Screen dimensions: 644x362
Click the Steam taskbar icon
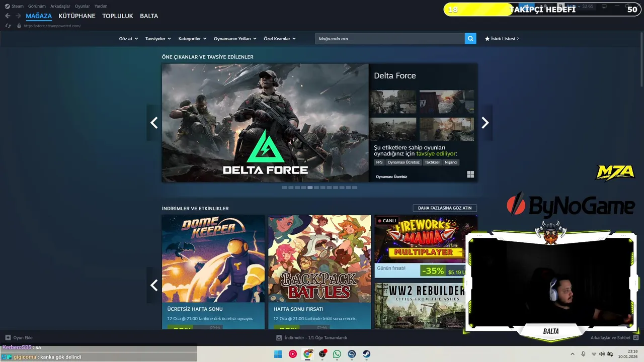pyautogui.click(x=367, y=354)
